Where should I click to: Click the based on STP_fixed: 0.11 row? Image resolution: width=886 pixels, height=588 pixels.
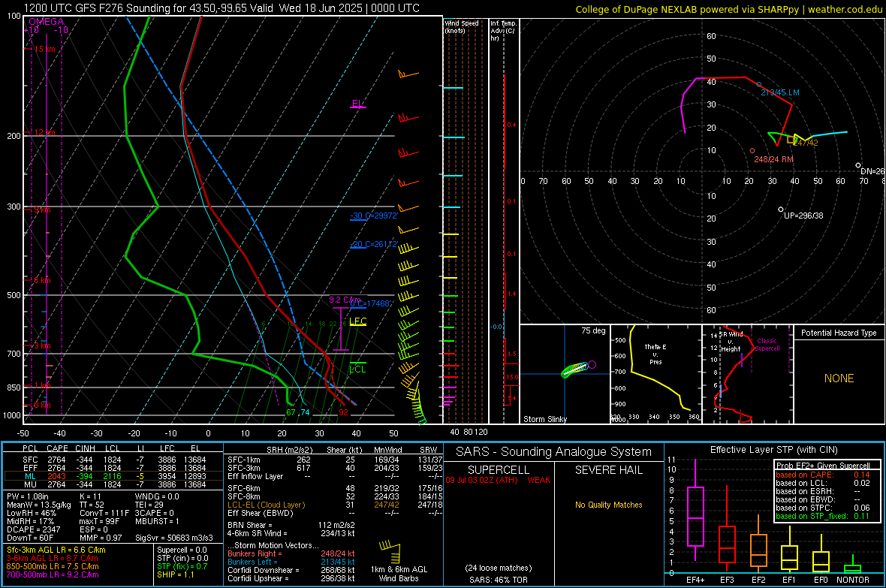(822, 516)
